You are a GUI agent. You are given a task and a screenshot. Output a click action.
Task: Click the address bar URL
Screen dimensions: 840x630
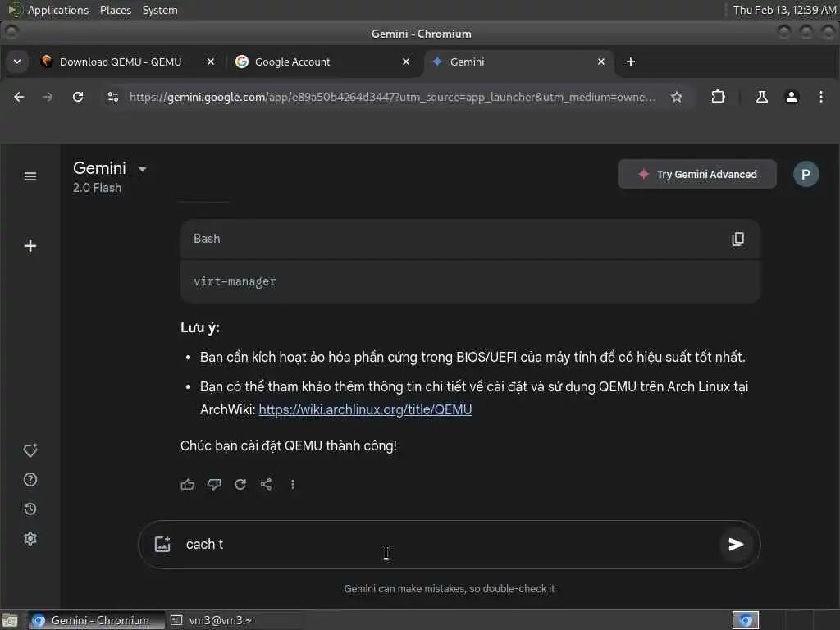392,97
